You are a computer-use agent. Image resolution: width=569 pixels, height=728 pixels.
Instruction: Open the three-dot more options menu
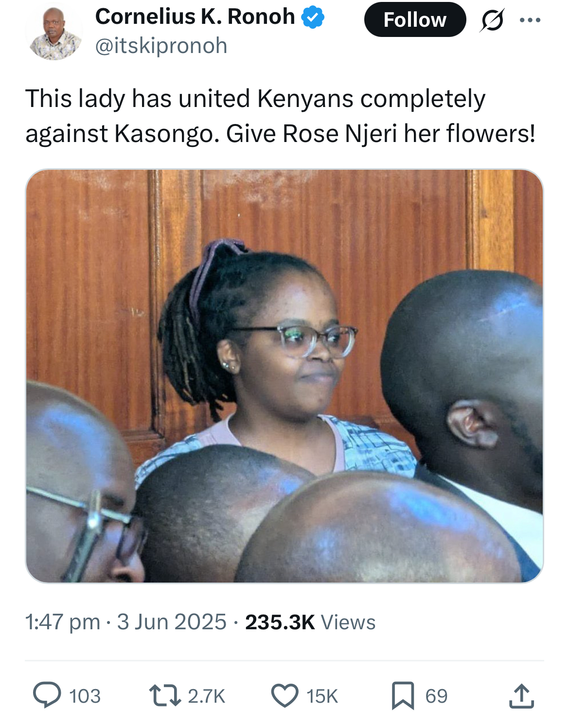[x=530, y=20]
